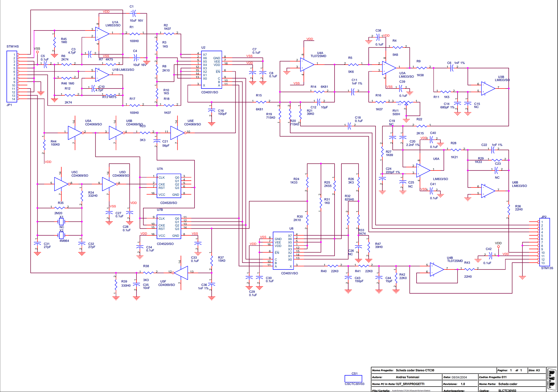Click the U7A CD4520 counter block
Viewport: 558px width, 392px height.
(x=169, y=186)
